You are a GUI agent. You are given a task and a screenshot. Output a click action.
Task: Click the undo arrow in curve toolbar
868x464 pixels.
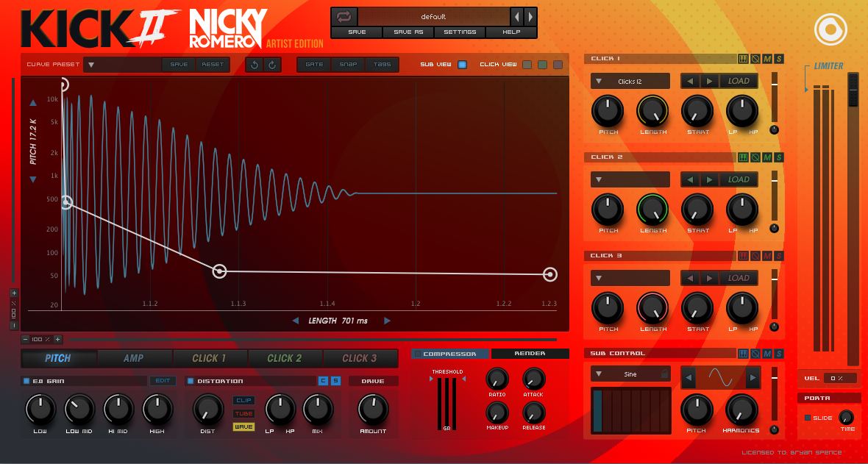pos(255,64)
